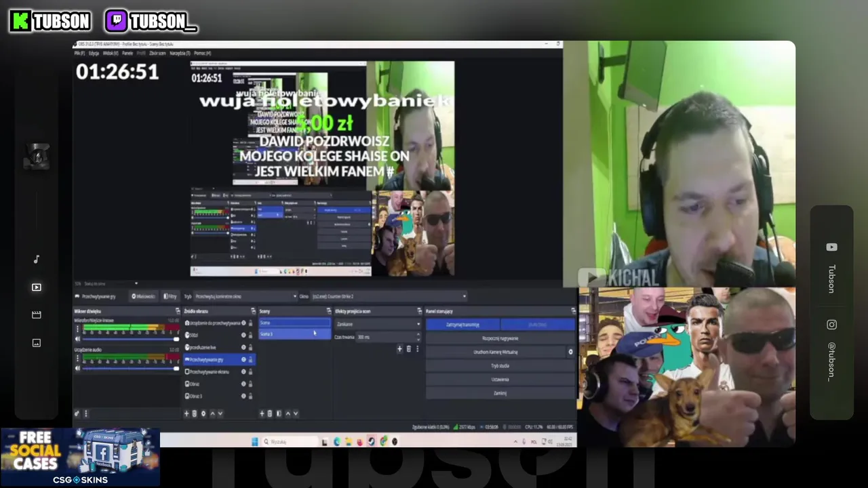The height and width of the screenshot is (488, 868).
Task: Move selected scene down in Sceny
Action: point(295,413)
